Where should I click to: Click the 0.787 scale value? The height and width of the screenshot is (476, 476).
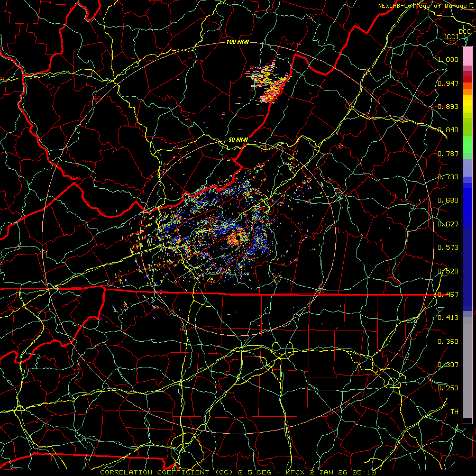448,153
